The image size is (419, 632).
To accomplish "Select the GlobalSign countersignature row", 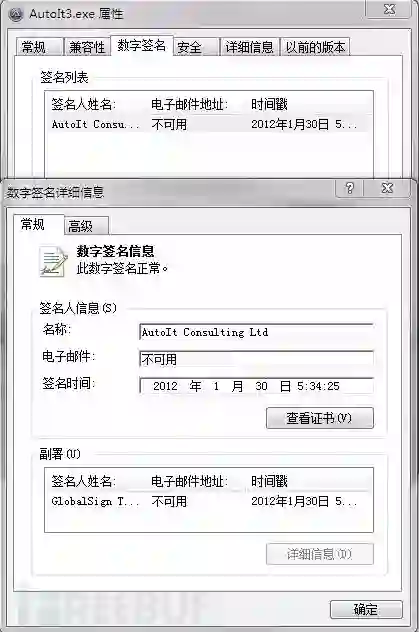I will tap(209, 501).
